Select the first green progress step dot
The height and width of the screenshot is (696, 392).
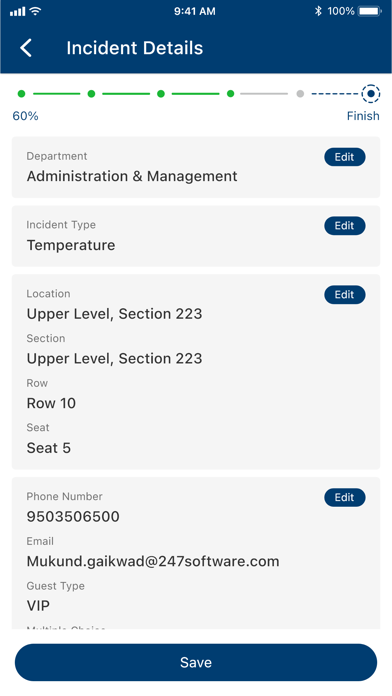tap(21, 94)
